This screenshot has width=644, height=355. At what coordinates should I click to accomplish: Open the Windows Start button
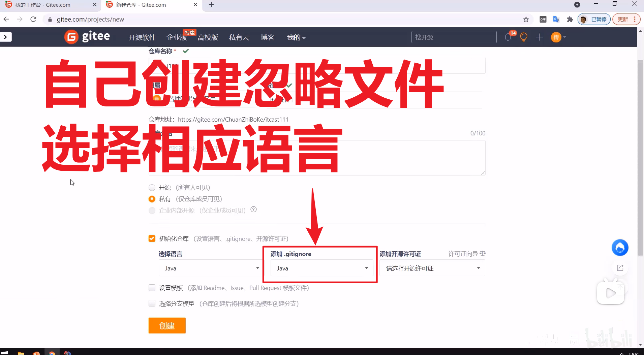point(5,352)
